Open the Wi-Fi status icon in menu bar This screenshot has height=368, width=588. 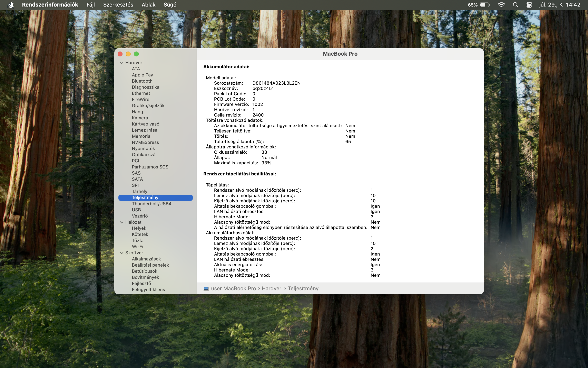point(501,5)
